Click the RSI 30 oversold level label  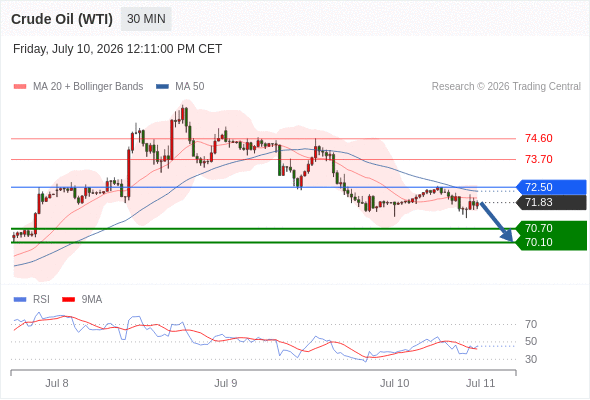531,359
